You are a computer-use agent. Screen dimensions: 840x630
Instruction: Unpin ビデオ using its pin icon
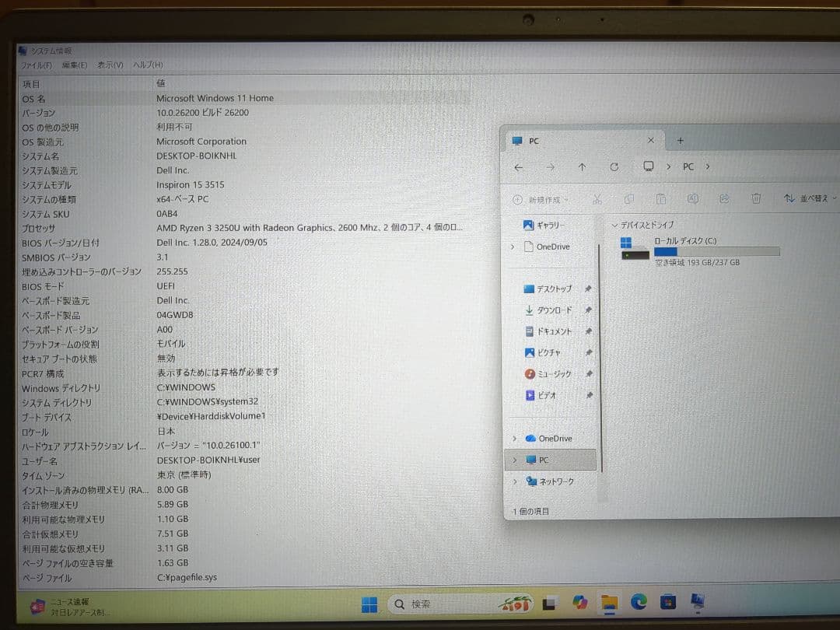590,395
